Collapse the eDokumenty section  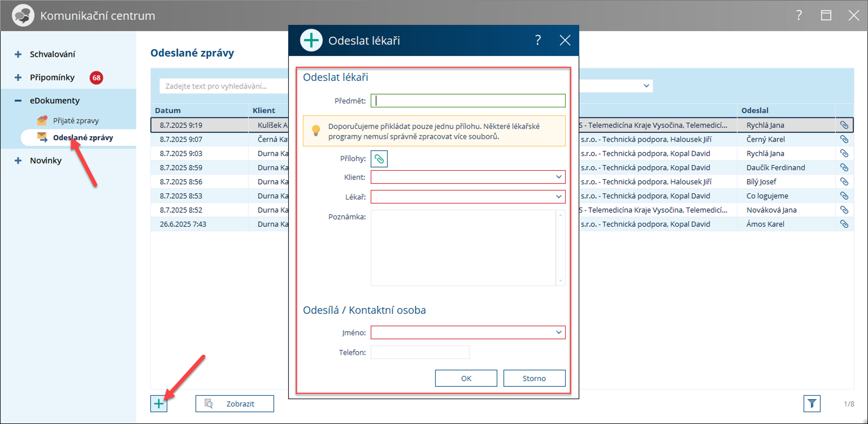(x=18, y=101)
